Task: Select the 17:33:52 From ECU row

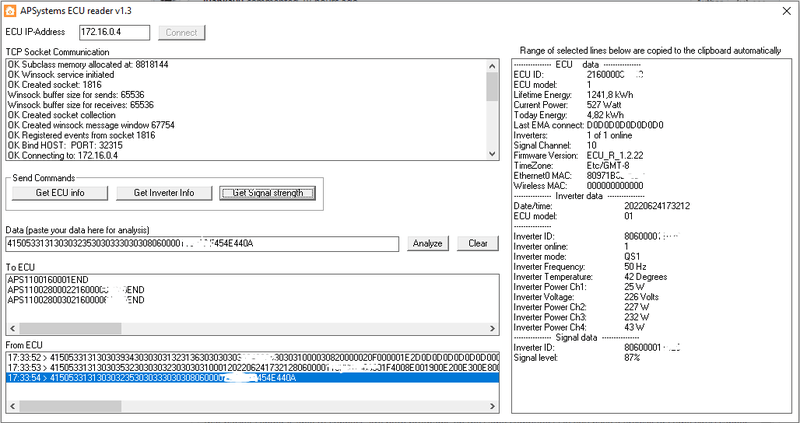Action: click(x=253, y=358)
